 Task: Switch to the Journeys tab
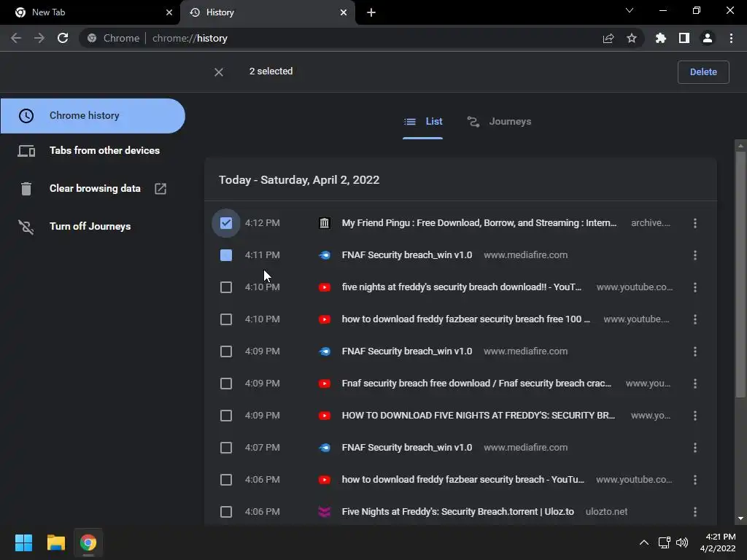pyautogui.click(x=499, y=122)
